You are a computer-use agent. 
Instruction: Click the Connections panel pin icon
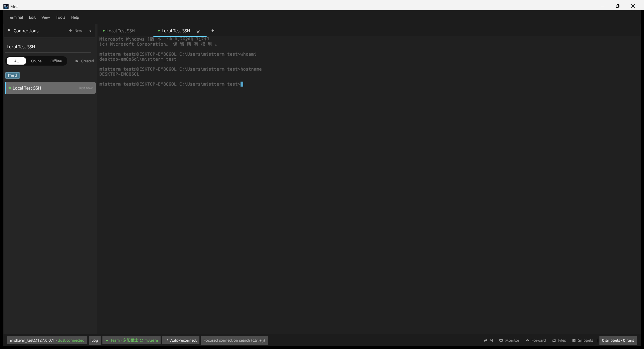[9, 31]
